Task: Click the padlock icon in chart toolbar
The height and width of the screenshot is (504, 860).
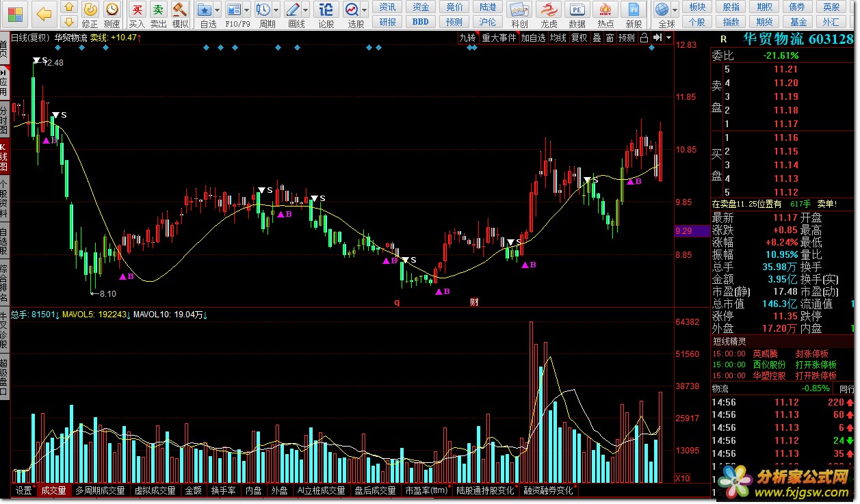Action: click(644, 38)
